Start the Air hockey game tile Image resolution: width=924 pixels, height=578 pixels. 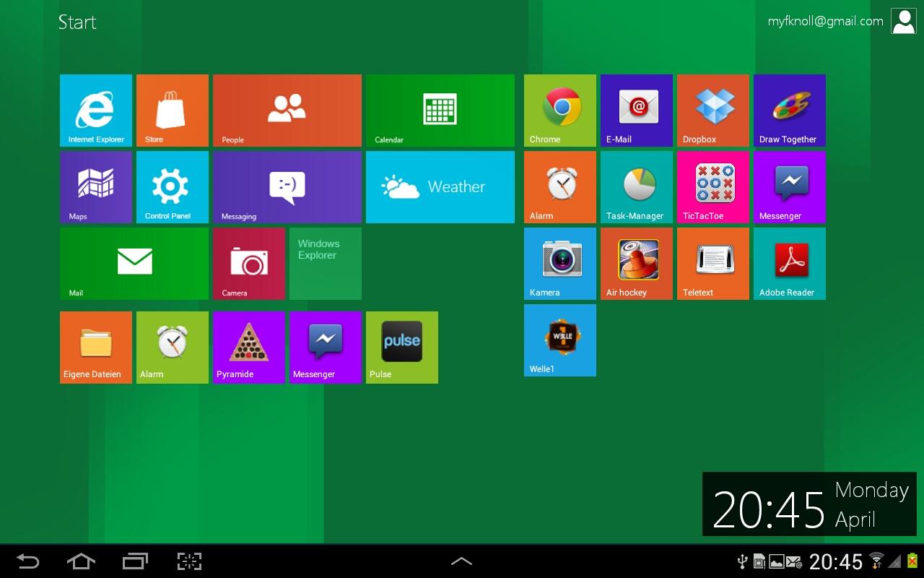[637, 264]
